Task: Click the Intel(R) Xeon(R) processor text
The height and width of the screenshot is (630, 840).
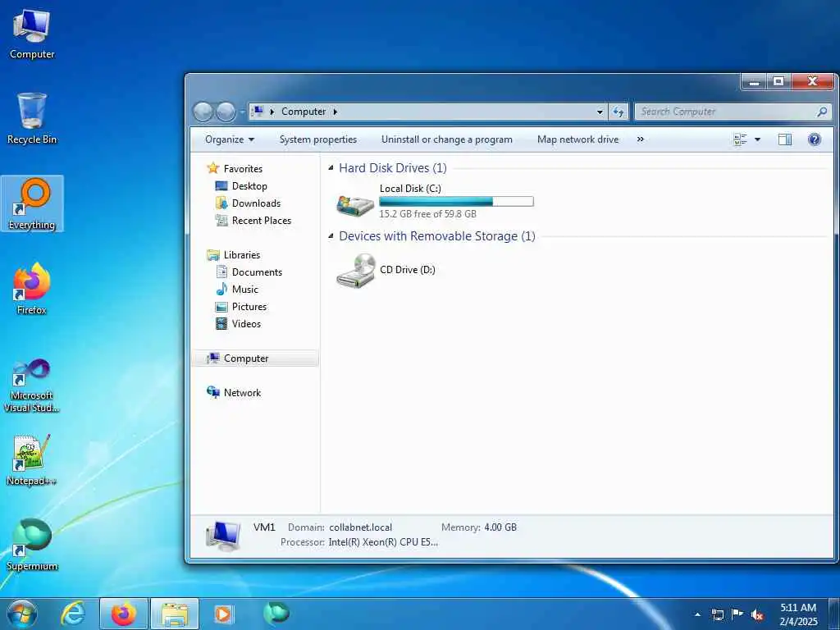Action: [383, 542]
